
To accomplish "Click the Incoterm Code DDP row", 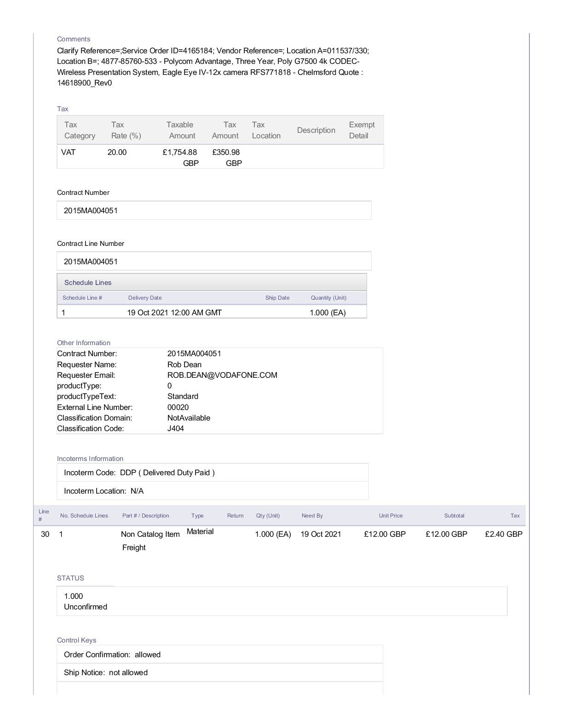I will point(213,472).
